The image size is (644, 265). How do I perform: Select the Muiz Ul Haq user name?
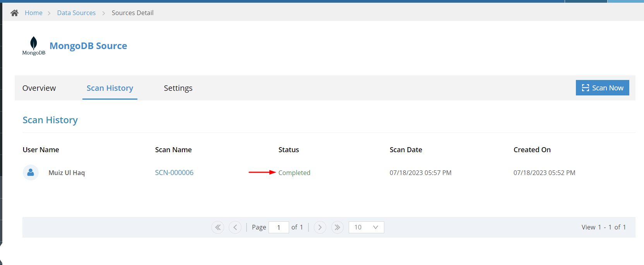(x=67, y=173)
